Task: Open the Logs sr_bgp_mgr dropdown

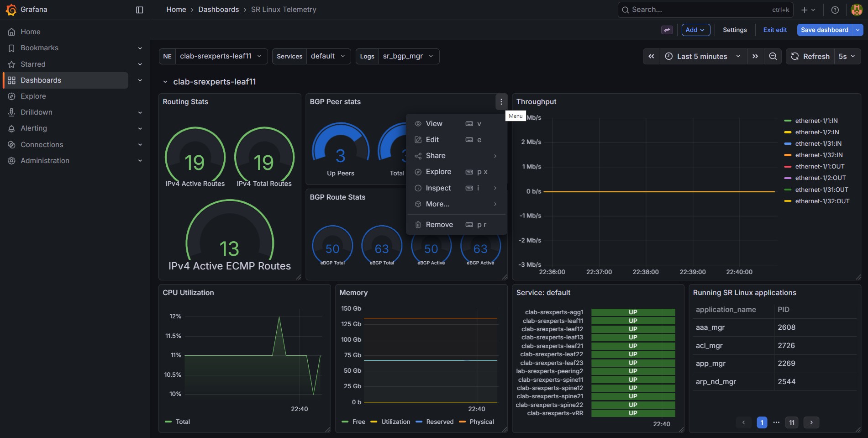Action: [x=409, y=56]
